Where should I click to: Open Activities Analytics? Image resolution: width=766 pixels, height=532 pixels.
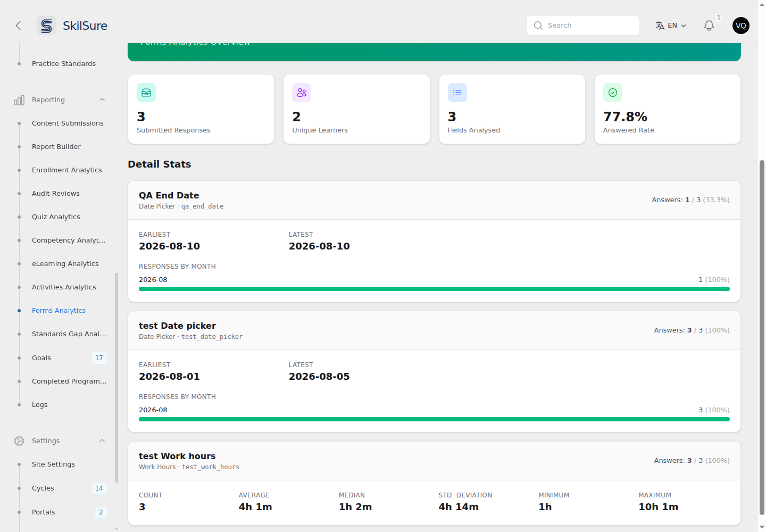point(64,287)
